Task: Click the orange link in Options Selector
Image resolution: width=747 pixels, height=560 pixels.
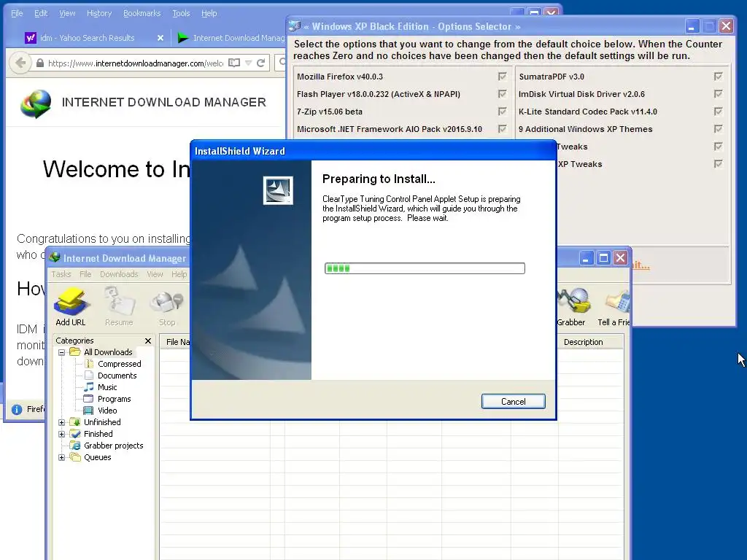Action: (640, 265)
